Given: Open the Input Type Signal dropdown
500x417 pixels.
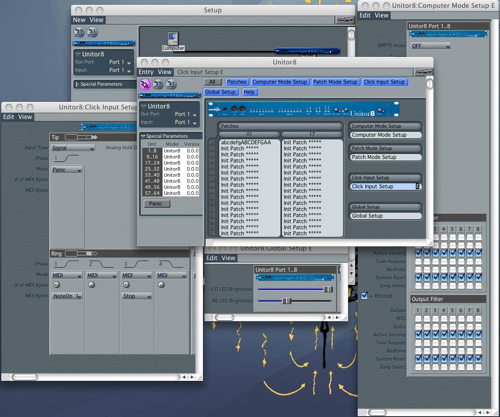Looking at the screenshot, I should [73, 148].
